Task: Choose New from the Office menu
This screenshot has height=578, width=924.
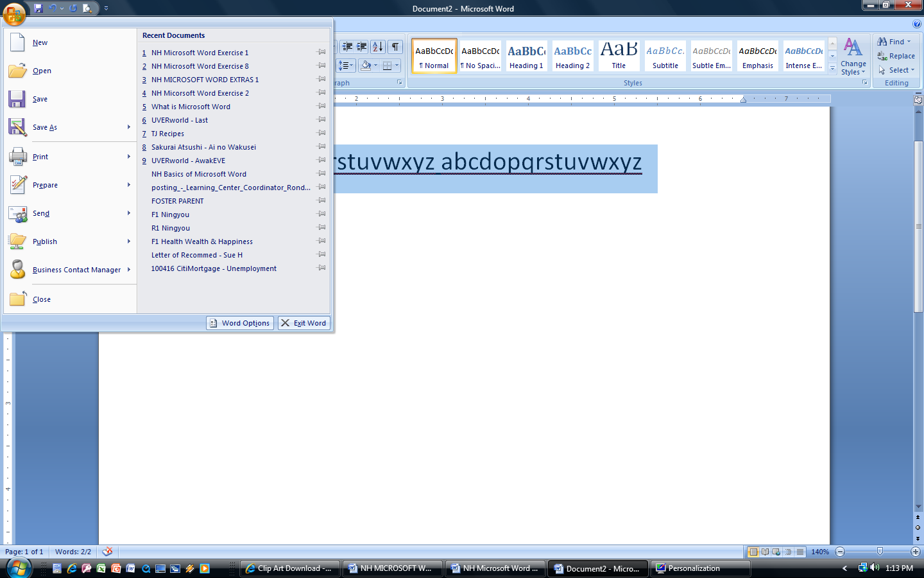Action: (x=70, y=42)
